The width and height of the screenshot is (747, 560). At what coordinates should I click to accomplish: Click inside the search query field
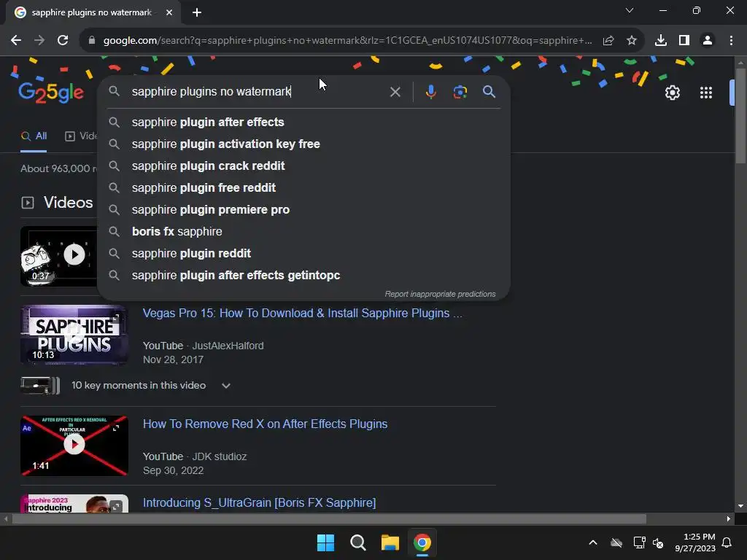pyautogui.click(x=258, y=91)
